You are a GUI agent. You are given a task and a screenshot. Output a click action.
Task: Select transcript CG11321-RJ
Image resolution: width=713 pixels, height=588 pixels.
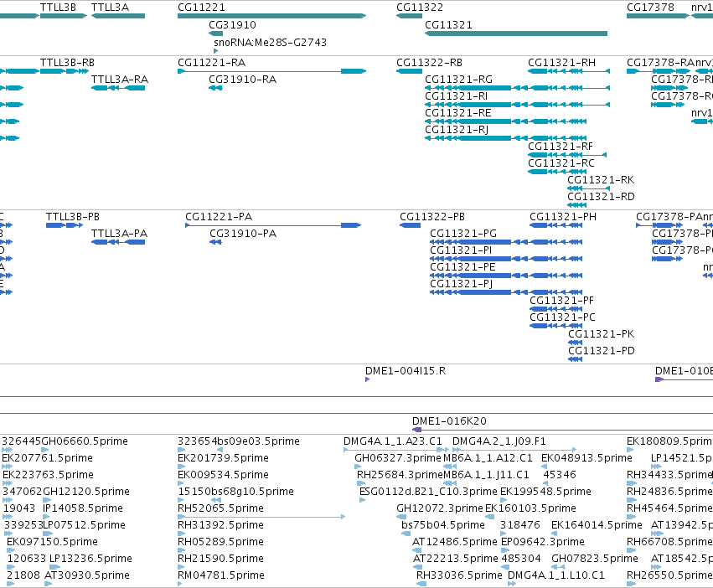tap(457, 130)
